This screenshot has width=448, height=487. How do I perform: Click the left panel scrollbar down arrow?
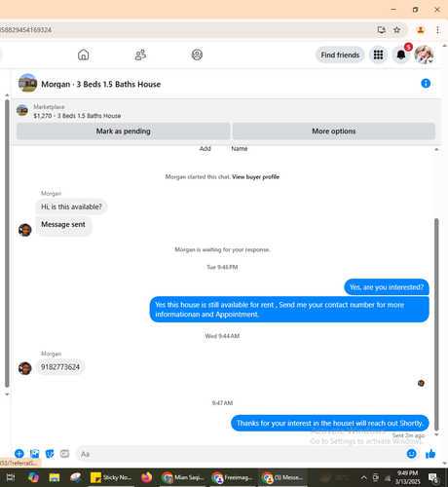(7, 394)
